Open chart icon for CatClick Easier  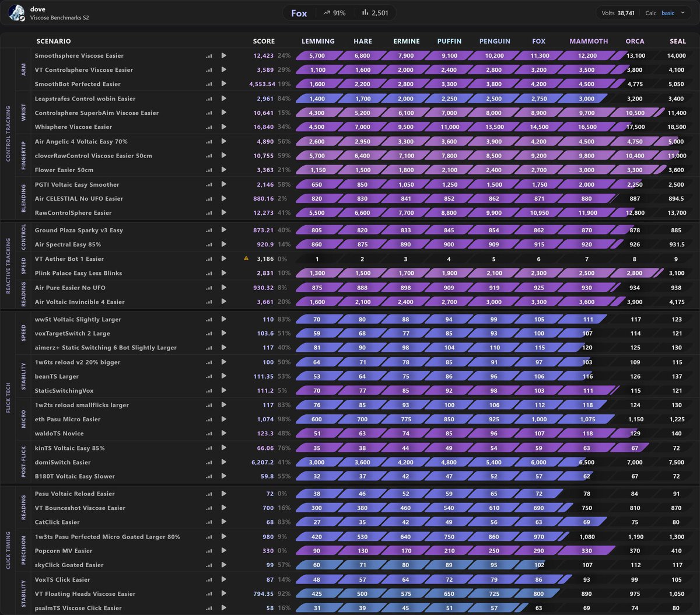click(209, 522)
